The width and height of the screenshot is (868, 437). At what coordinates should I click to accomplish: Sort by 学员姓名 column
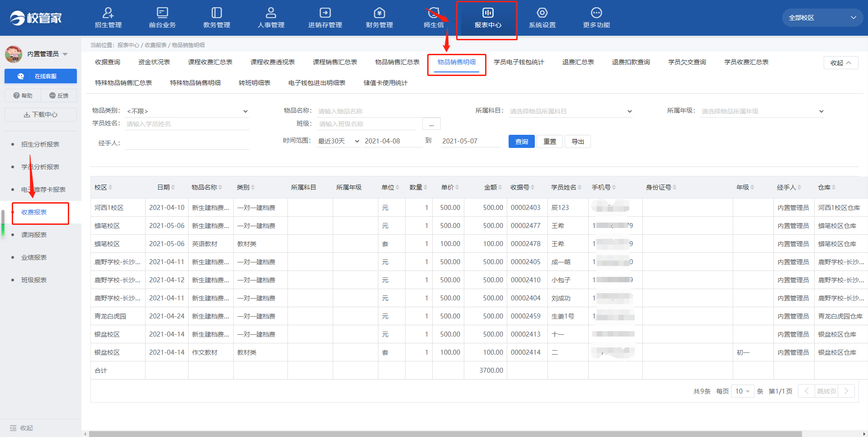(566, 187)
